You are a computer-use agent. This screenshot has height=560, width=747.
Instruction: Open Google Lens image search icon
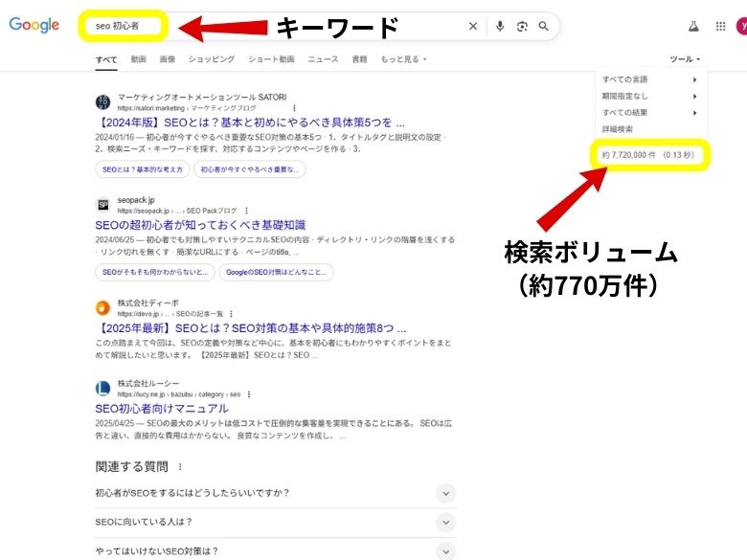click(522, 26)
